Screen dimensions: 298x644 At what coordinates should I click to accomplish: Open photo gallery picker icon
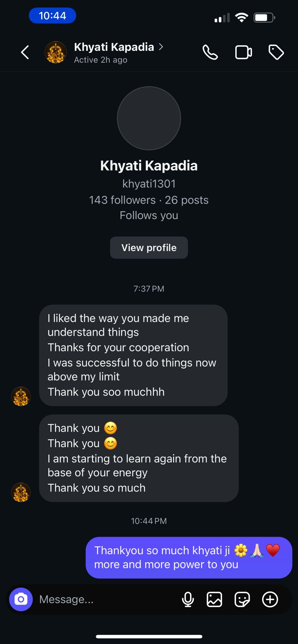[x=214, y=599]
